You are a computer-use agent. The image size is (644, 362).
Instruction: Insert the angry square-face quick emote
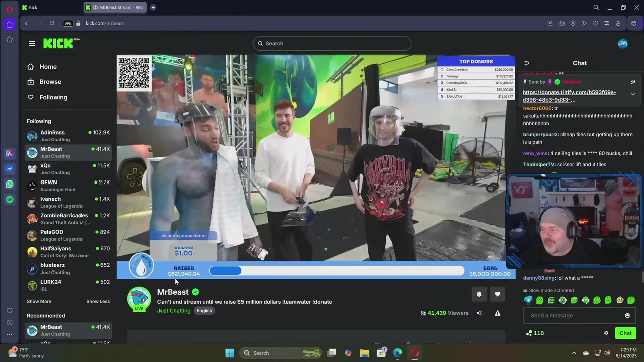(x=551, y=300)
